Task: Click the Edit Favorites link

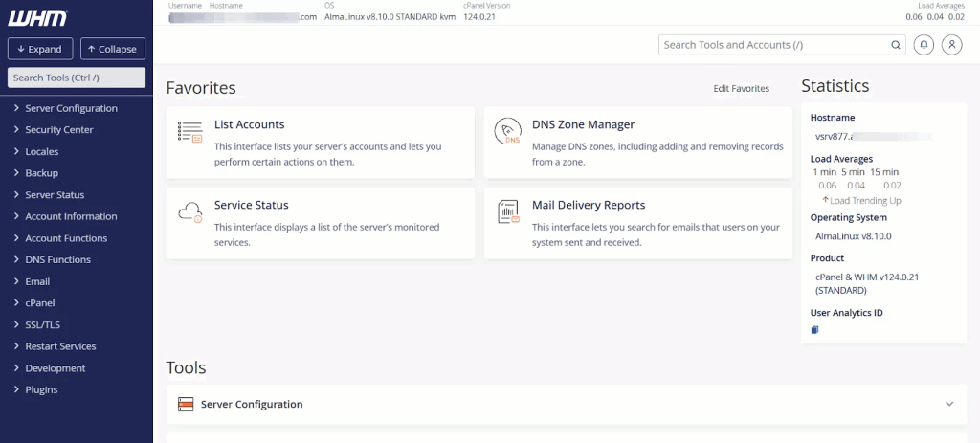Action: pos(741,89)
